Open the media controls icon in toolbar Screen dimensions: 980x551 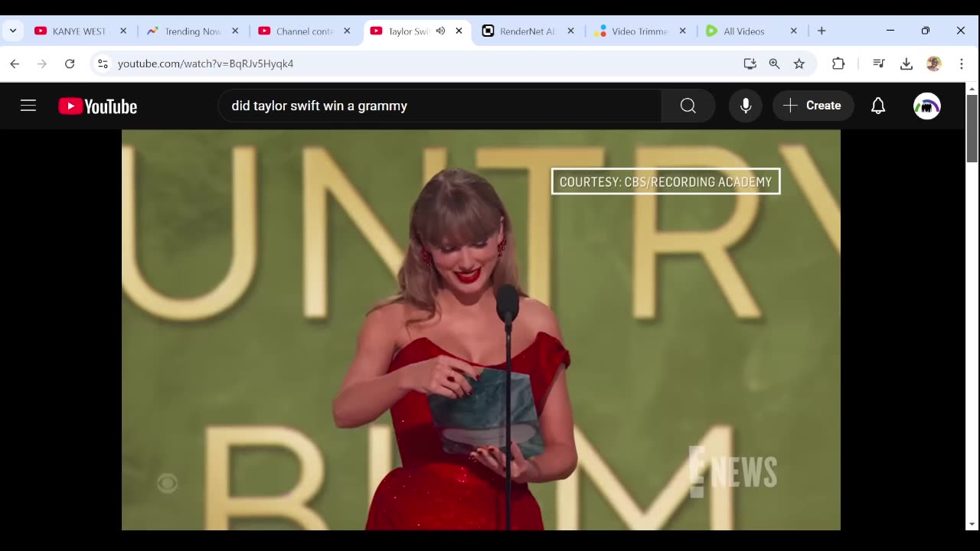tap(879, 64)
